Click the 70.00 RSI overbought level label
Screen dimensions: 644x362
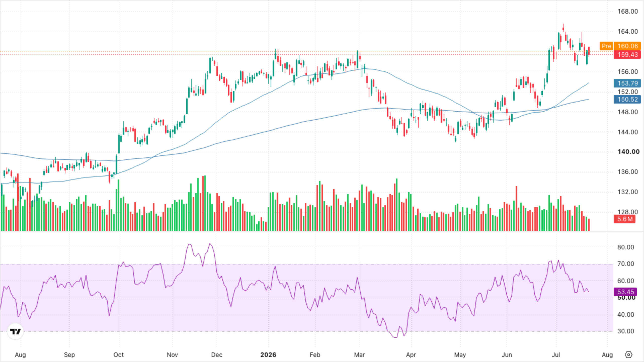pos(625,264)
